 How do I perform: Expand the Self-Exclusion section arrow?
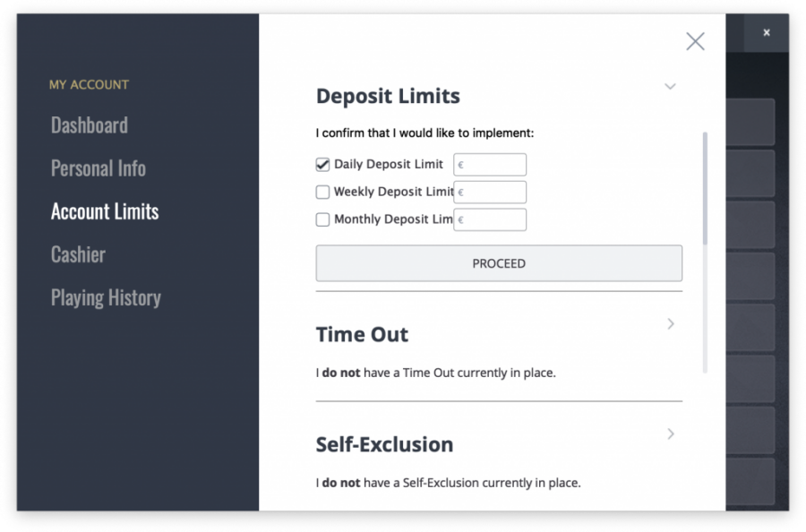point(671,433)
